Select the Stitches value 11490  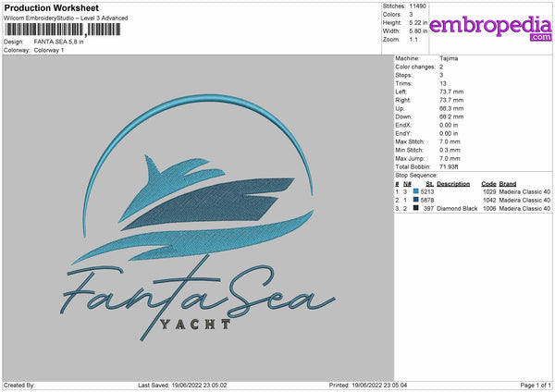coord(418,6)
